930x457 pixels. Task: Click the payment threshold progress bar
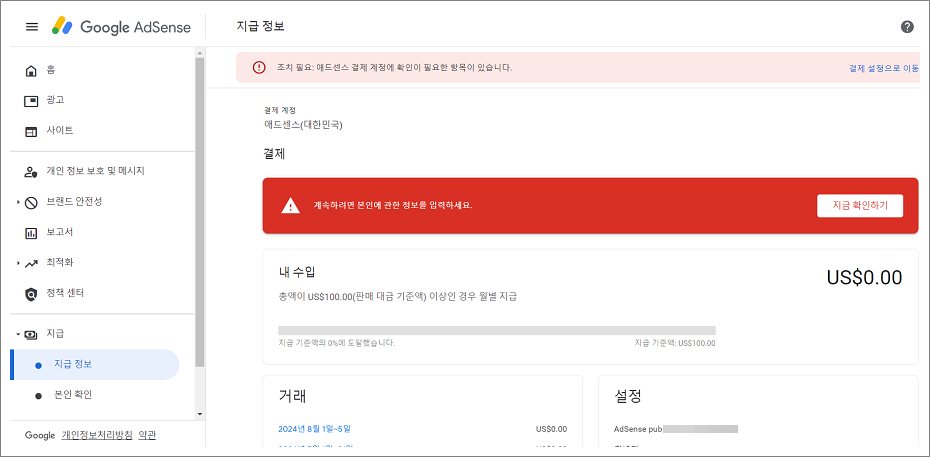[497, 331]
